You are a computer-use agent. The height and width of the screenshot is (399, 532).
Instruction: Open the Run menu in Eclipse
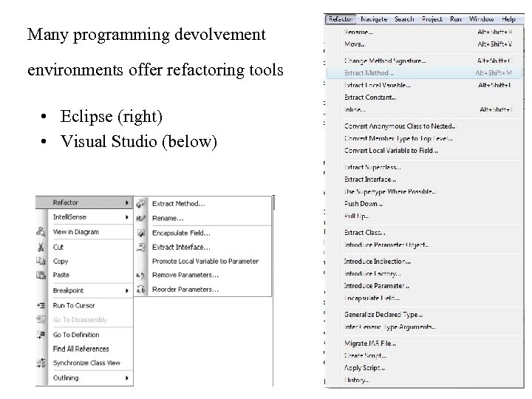[456, 19]
